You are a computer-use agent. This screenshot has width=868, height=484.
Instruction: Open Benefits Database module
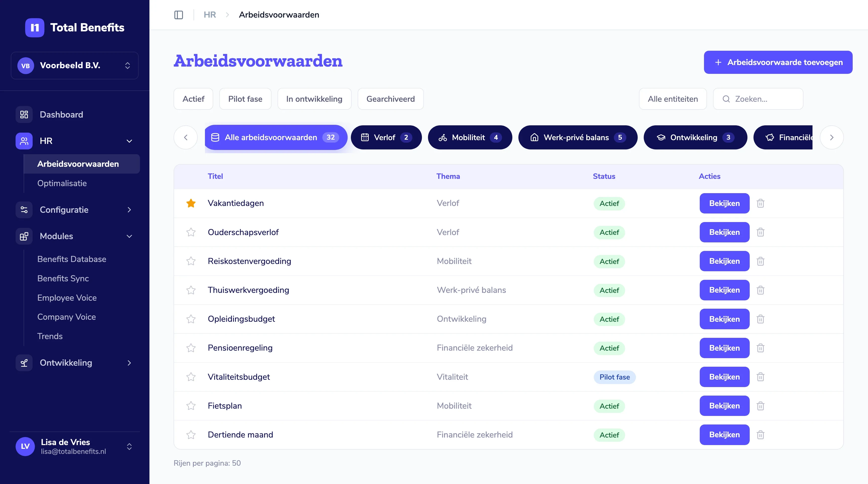point(72,259)
